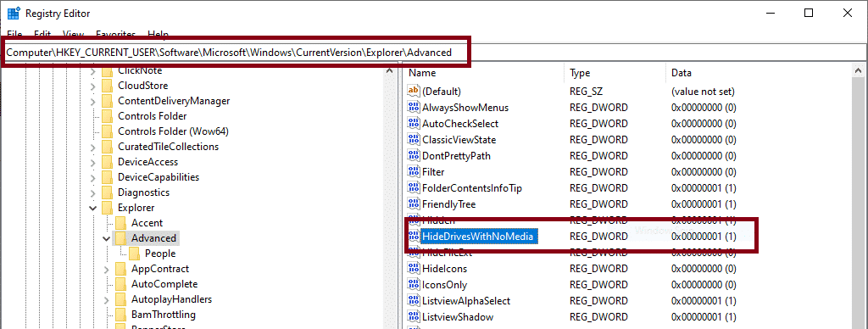Image resolution: width=868 pixels, height=329 pixels.
Task: Click the ClassicViewState DWORD icon
Action: coord(414,139)
